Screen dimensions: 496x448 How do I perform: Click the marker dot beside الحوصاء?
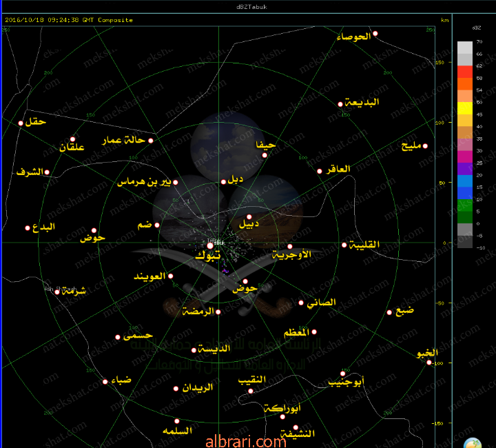[x=375, y=34]
